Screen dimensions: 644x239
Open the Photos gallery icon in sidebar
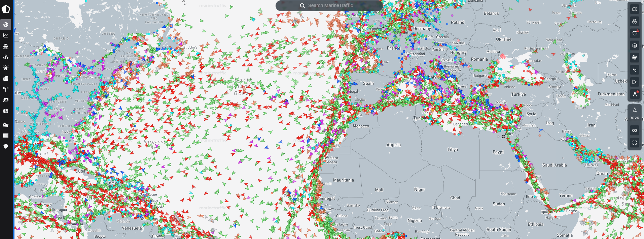click(x=6, y=100)
